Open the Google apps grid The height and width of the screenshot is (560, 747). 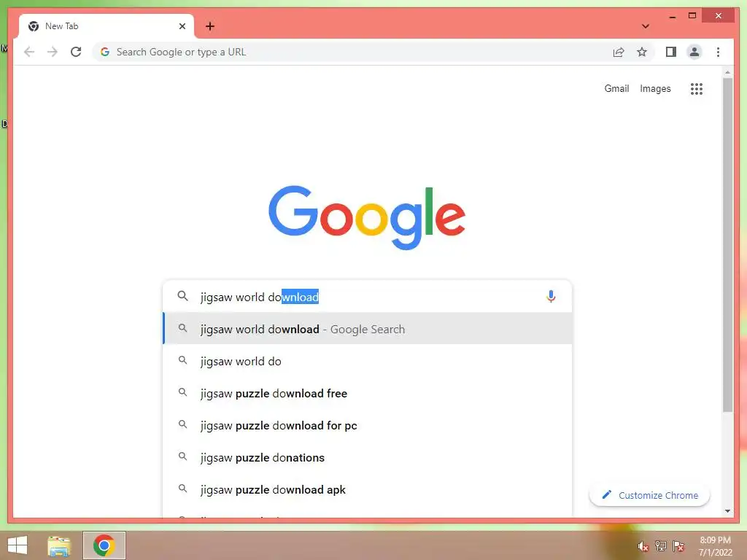click(697, 88)
